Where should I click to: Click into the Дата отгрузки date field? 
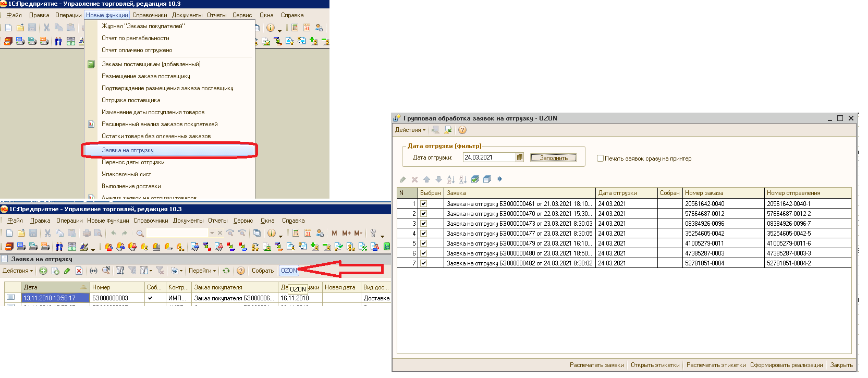tap(488, 157)
